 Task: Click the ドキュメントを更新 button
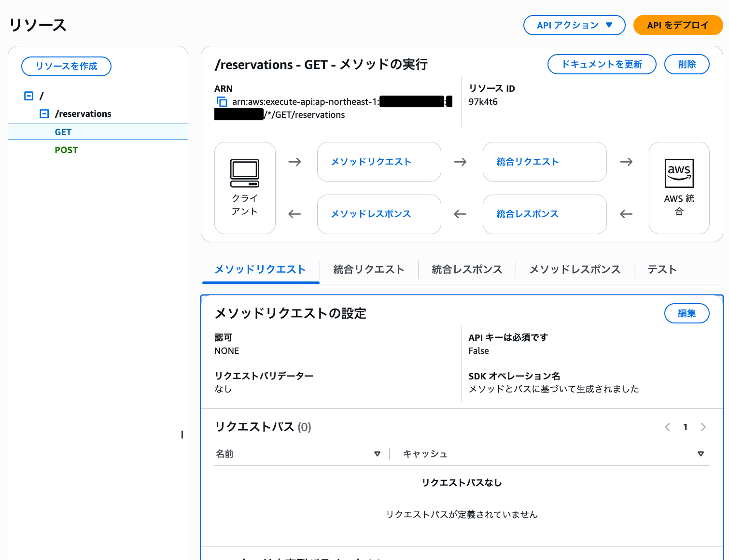pos(602,64)
